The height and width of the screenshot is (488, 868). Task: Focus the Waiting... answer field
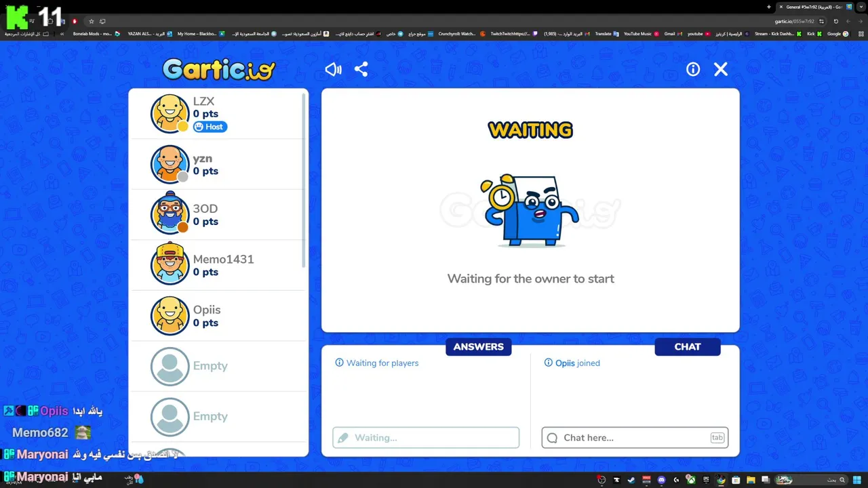(426, 438)
